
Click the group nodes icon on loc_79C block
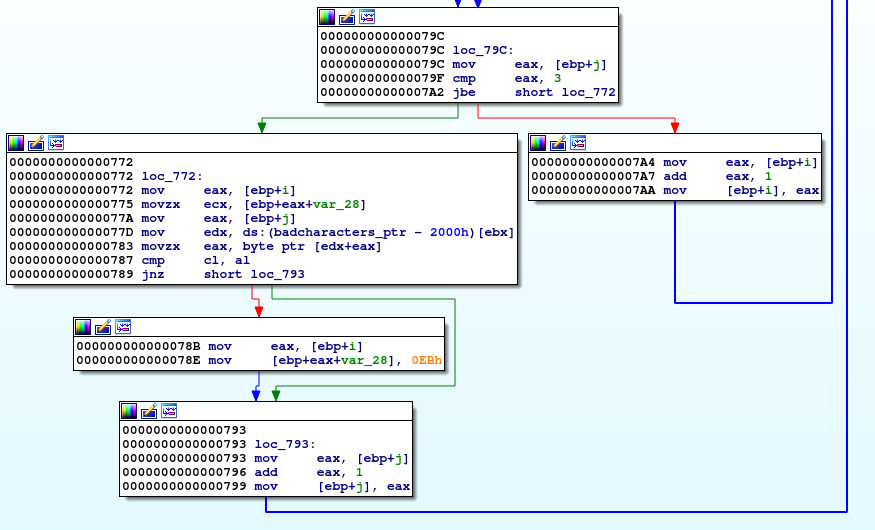(x=367, y=17)
